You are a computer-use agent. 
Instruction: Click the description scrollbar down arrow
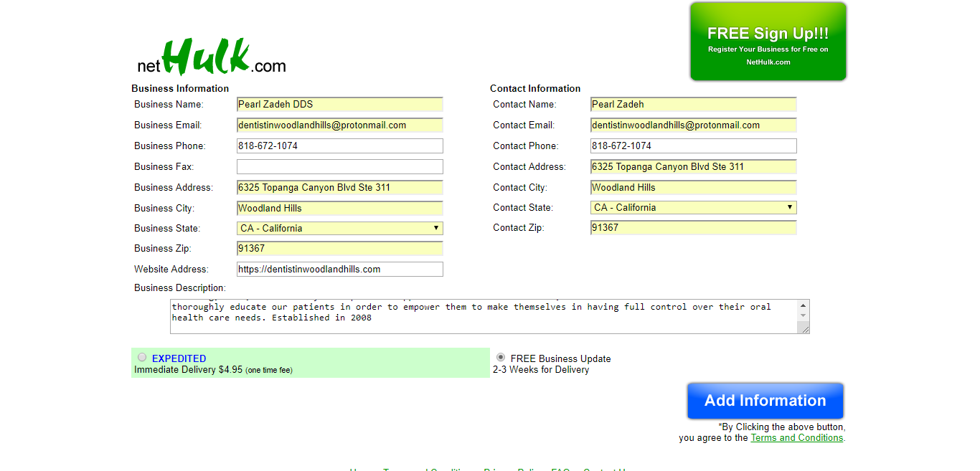coord(804,315)
